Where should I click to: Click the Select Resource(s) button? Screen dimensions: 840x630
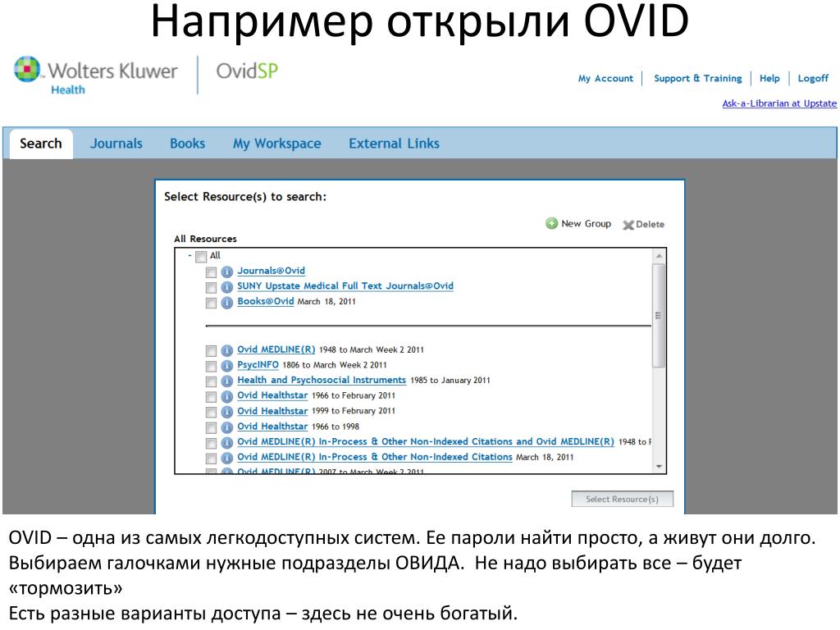[622, 499]
